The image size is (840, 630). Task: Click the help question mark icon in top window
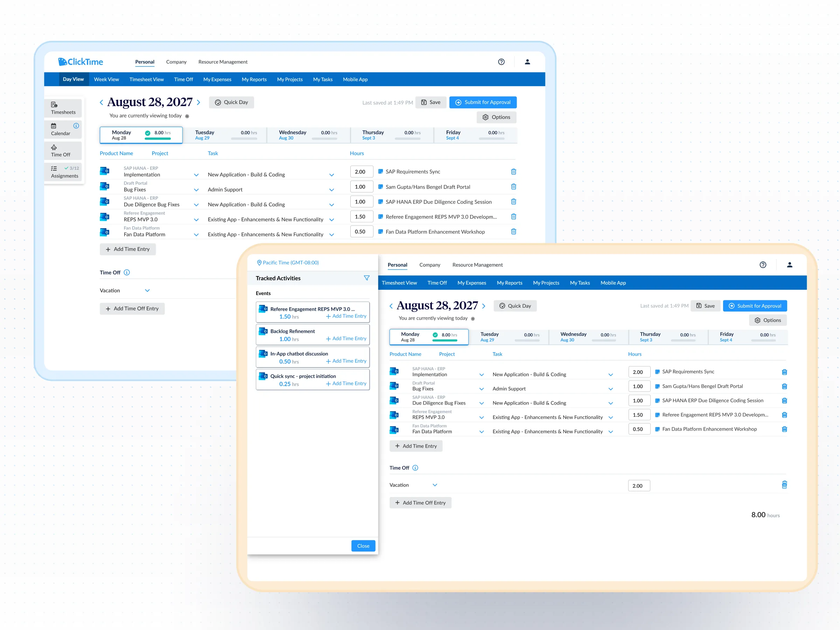(501, 62)
